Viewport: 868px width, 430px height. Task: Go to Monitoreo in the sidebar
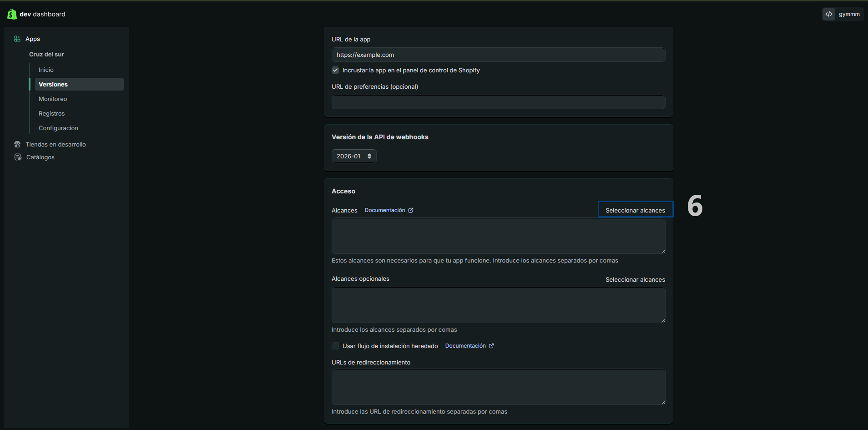(x=53, y=99)
